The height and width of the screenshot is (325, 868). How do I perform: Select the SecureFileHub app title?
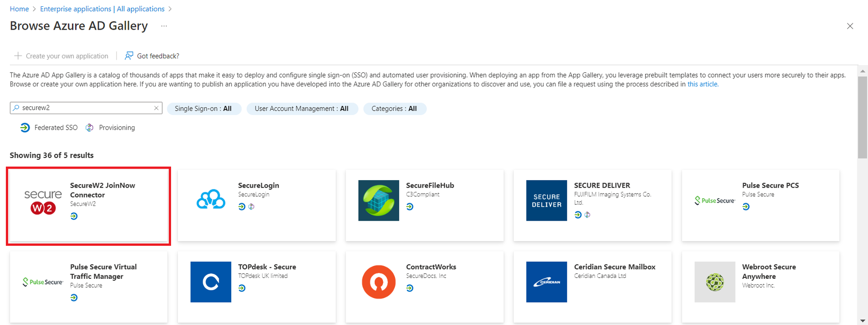tap(430, 185)
